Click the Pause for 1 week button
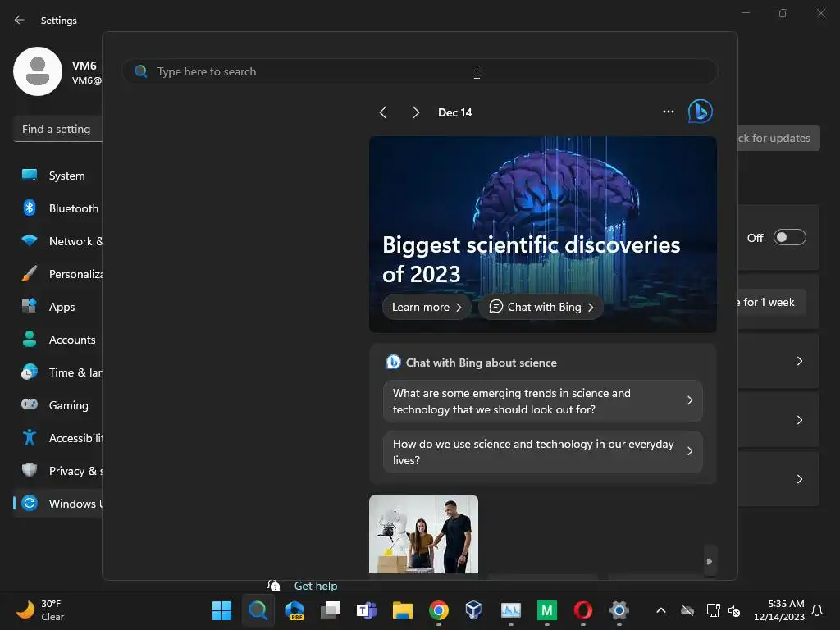 (x=772, y=302)
